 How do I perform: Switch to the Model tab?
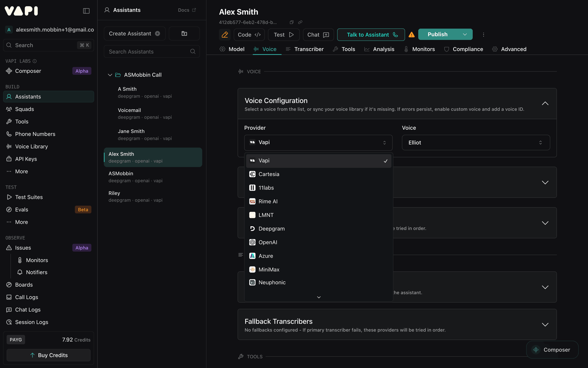tap(232, 49)
